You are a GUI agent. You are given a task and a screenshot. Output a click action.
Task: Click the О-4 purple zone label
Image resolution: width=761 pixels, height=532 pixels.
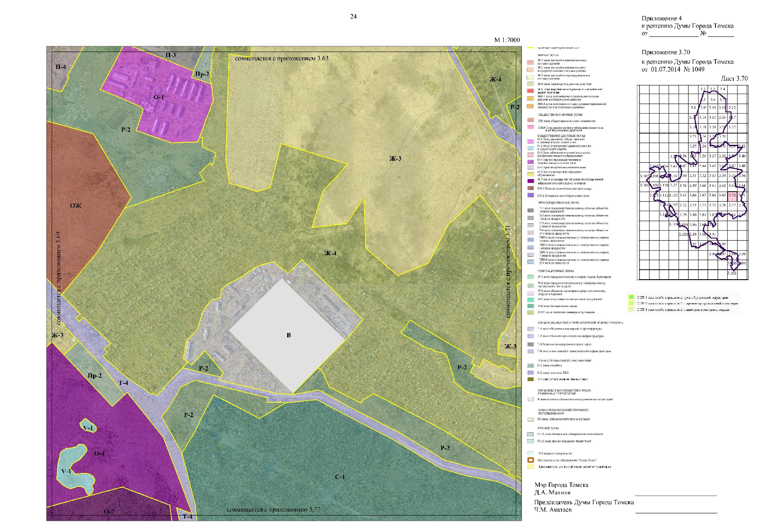pyautogui.click(x=99, y=454)
